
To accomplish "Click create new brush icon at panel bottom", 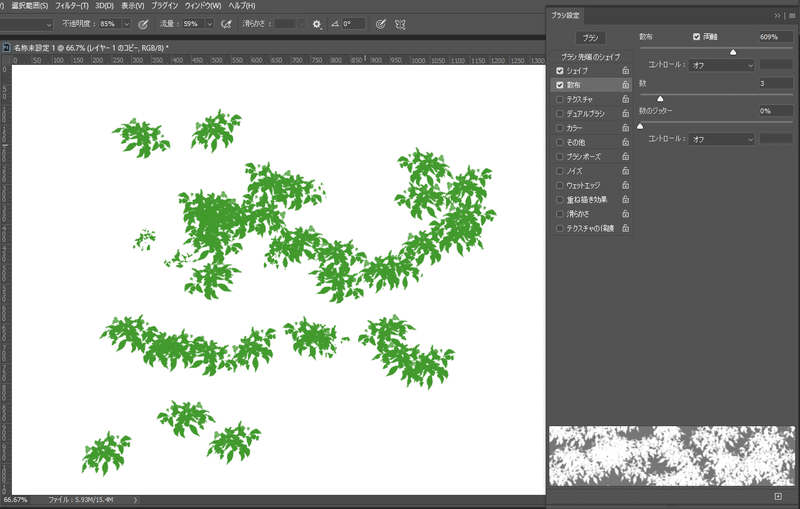I will pos(778,496).
